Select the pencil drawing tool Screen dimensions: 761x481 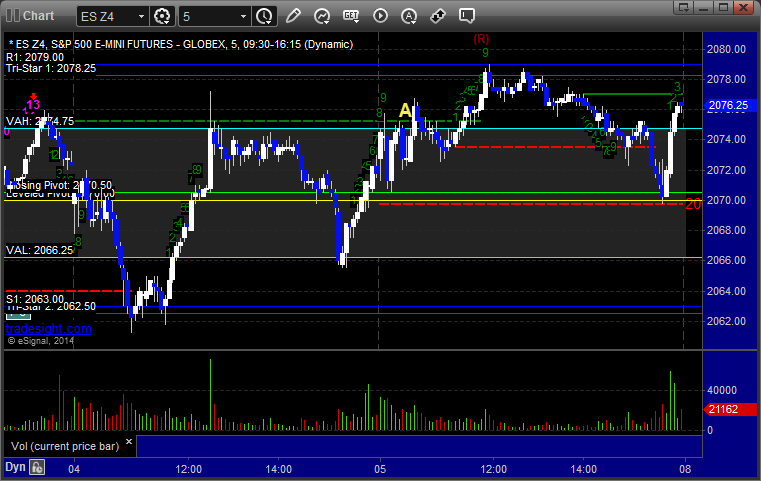click(293, 16)
